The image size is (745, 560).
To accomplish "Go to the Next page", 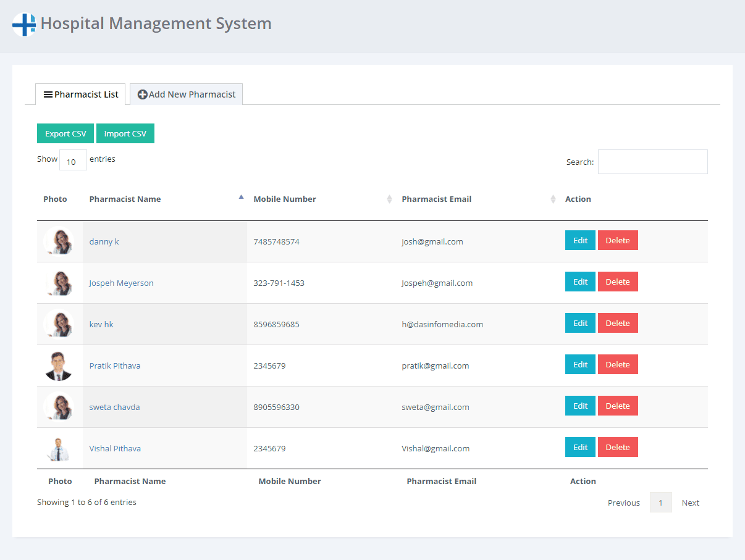I will [690, 503].
